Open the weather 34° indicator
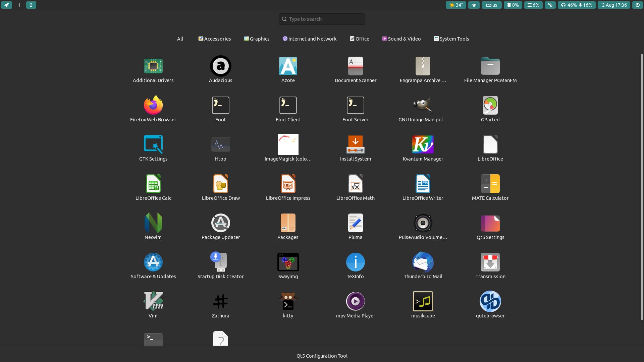The width and height of the screenshot is (644, 362). pyautogui.click(x=456, y=5)
